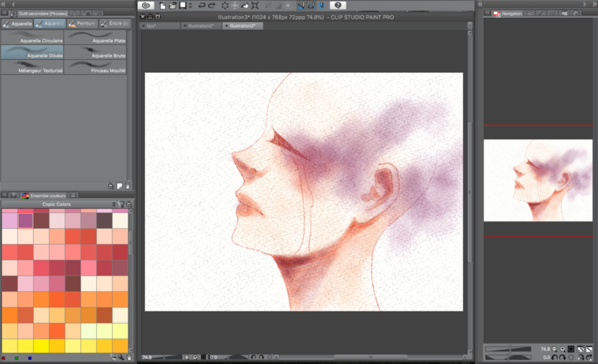Image resolution: width=598 pixels, height=364 pixels.
Task: Click the import sub tool materials icon
Action: 111,186
